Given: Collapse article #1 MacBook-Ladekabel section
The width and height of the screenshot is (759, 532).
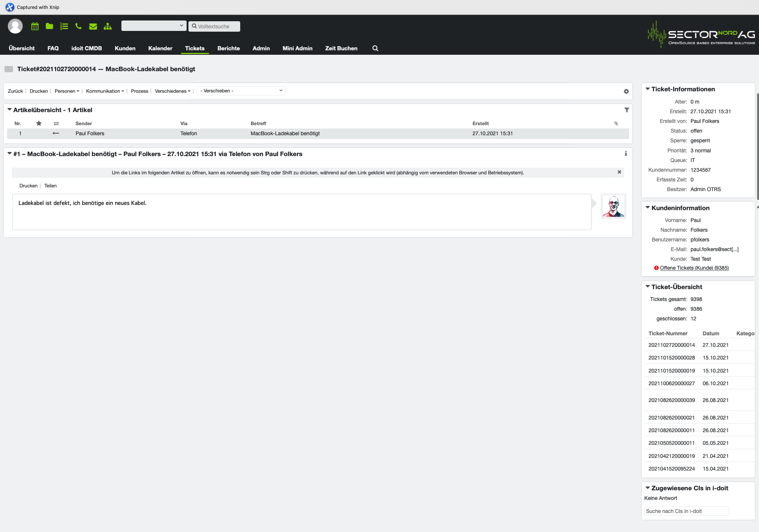Looking at the screenshot, I should pos(9,153).
